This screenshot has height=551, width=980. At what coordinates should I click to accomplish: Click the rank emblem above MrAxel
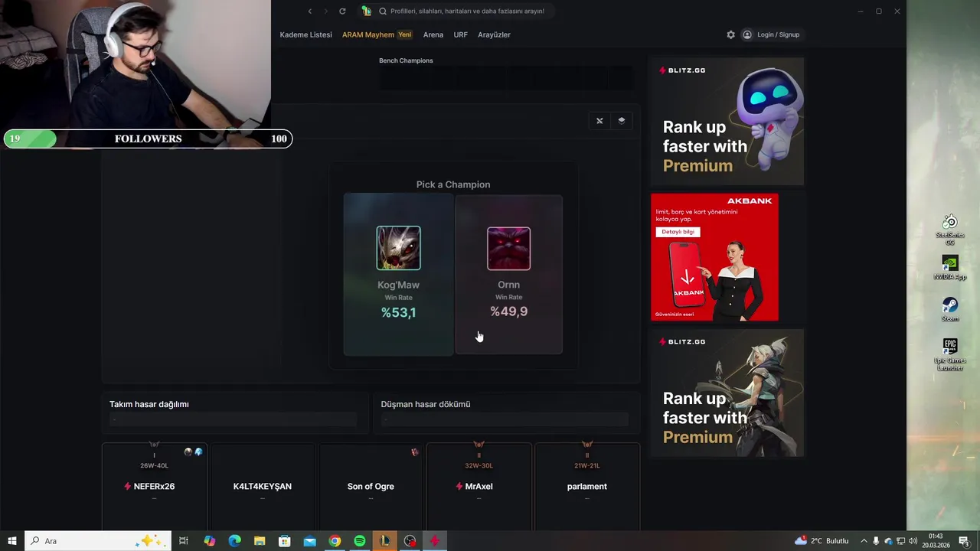pos(479,445)
